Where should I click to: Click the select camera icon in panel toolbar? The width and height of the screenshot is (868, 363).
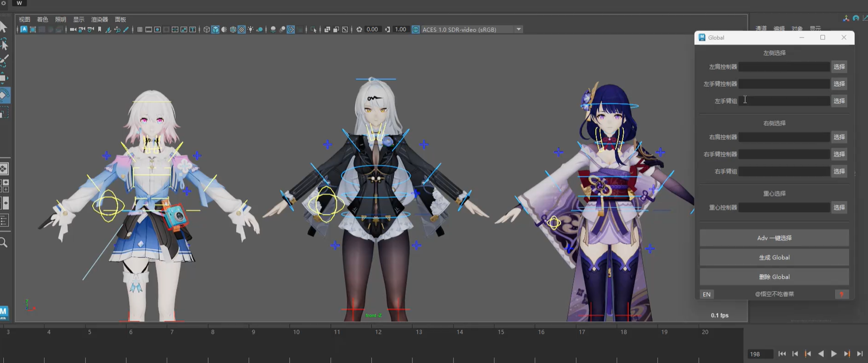[72, 30]
